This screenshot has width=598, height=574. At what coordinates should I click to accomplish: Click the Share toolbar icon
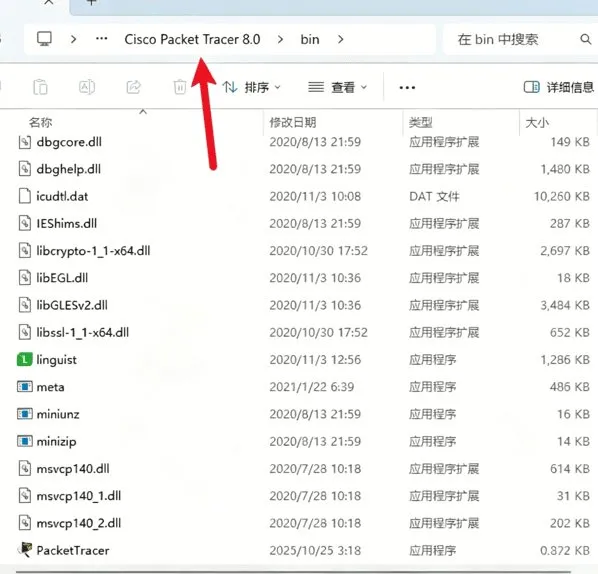133,87
